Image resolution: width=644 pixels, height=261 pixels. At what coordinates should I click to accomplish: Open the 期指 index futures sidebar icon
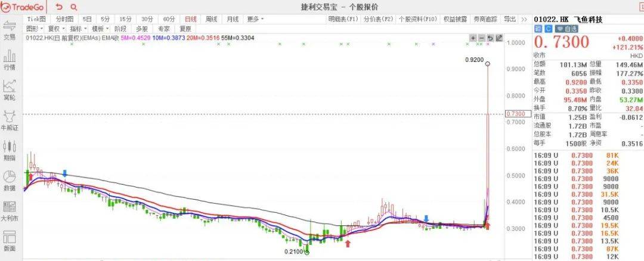pos(9,151)
